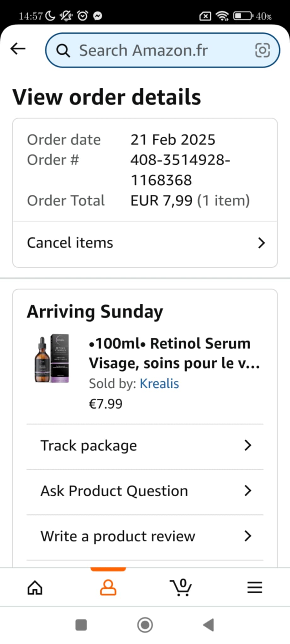The width and height of the screenshot is (290, 644).
Task: Open the Krealis seller link
Action: coord(159,384)
